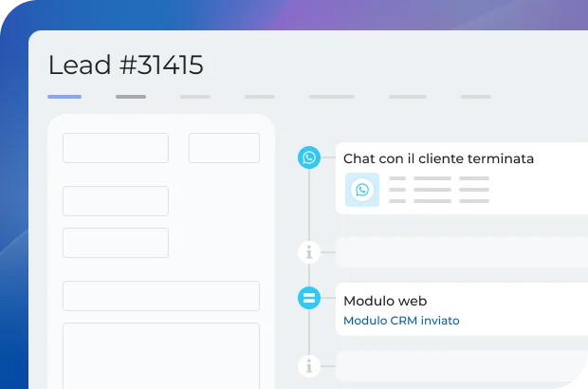Click the full-width form input field

tap(161, 296)
